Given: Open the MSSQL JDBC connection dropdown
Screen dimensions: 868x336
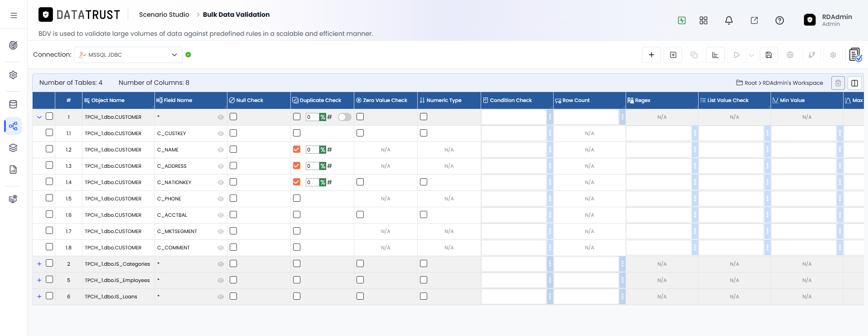Looking at the screenshot, I should (x=128, y=55).
